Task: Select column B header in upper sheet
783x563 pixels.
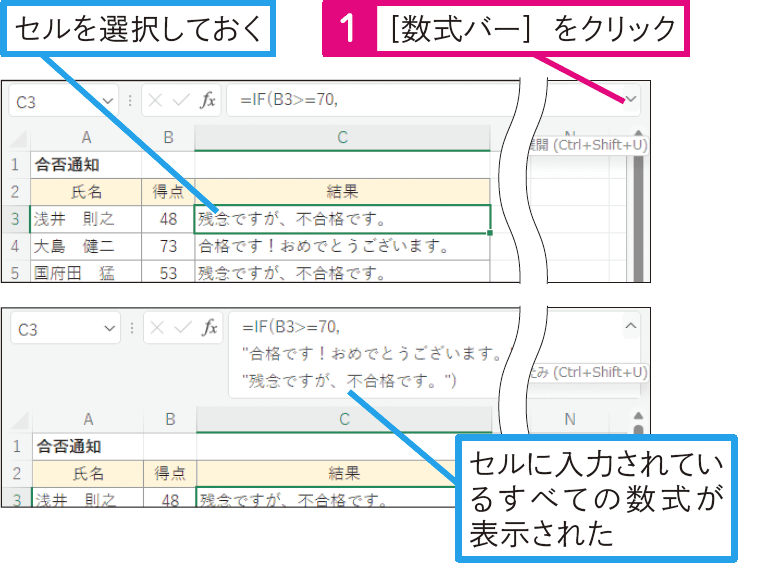Action: (168, 137)
